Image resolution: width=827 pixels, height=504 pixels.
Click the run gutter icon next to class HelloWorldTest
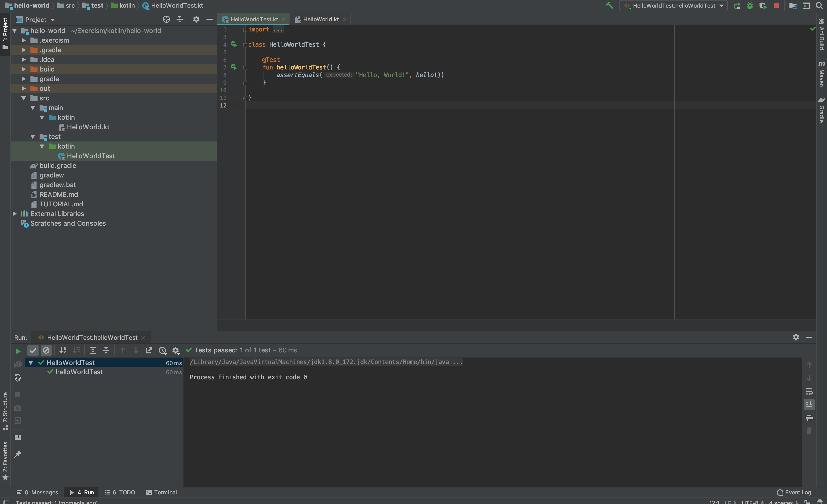pyautogui.click(x=234, y=44)
